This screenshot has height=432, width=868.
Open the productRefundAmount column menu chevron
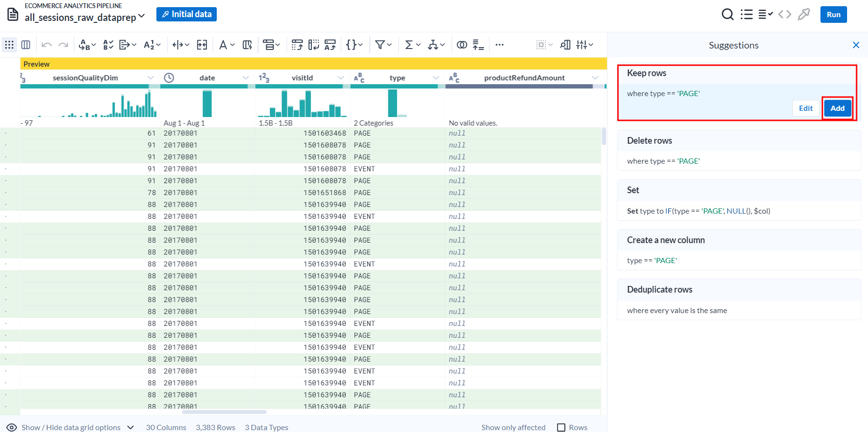coord(595,78)
